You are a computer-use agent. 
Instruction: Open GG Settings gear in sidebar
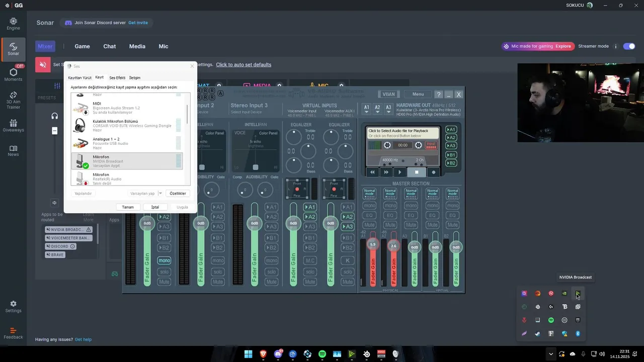[13, 307]
